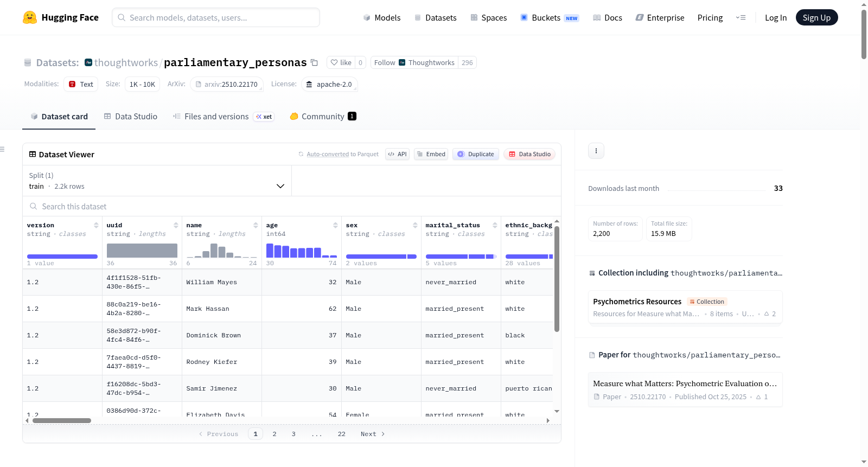This screenshot has width=868, height=467.
Task: Open the Enterprise page
Action: (x=660, y=17)
